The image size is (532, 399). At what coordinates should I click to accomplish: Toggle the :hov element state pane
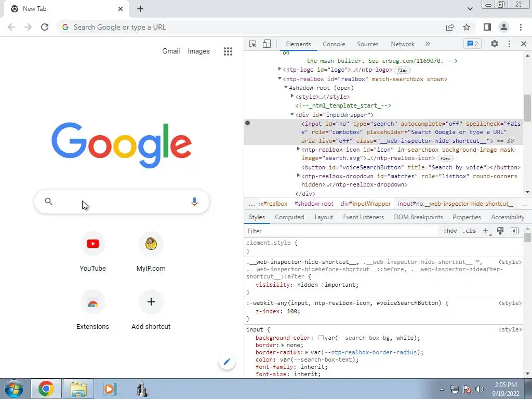coord(450,231)
